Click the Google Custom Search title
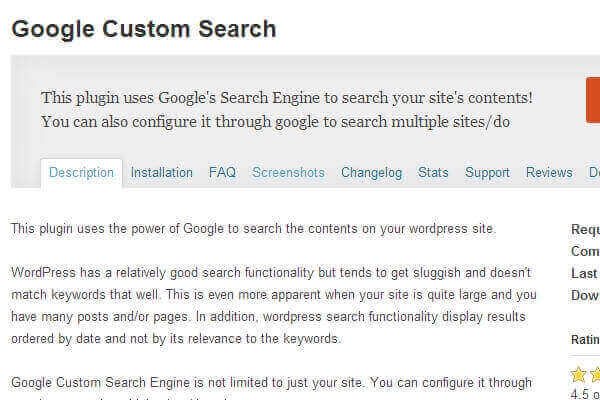The height and width of the screenshot is (400, 600). coord(143,28)
